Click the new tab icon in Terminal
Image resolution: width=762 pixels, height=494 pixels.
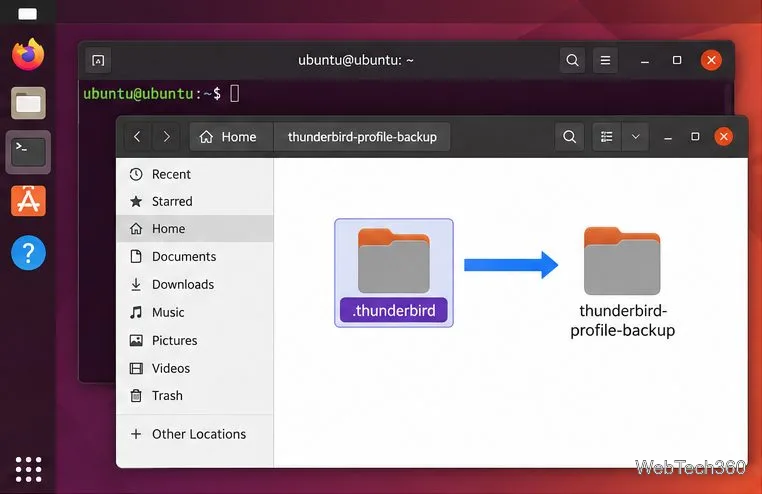tap(98, 60)
